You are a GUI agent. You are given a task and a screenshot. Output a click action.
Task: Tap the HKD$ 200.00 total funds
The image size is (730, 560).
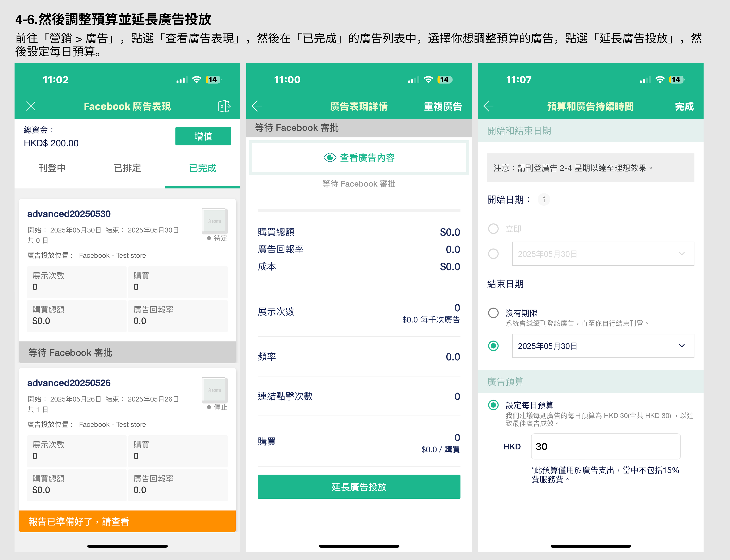(x=51, y=143)
